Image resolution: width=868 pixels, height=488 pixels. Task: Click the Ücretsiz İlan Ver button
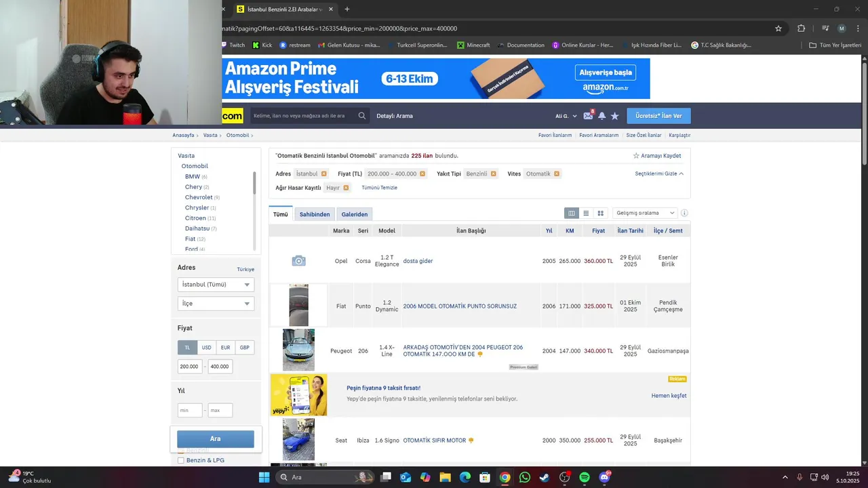click(658, 116)
